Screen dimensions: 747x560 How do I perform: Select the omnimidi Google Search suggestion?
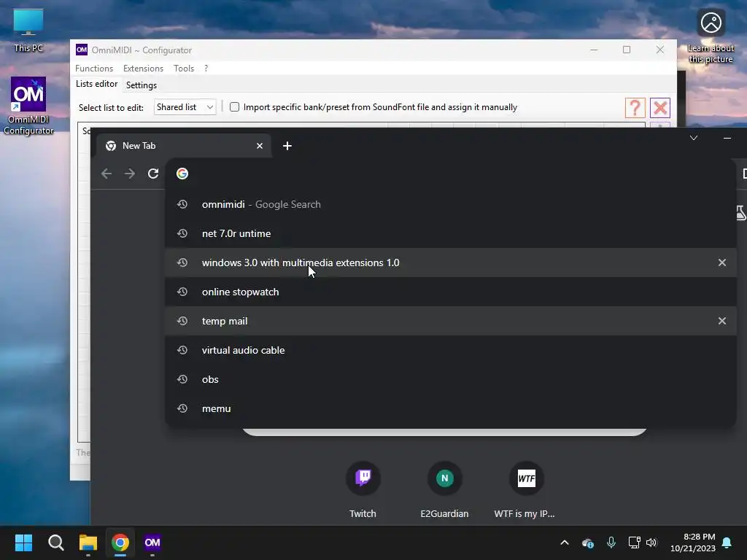tap(451, 204)
